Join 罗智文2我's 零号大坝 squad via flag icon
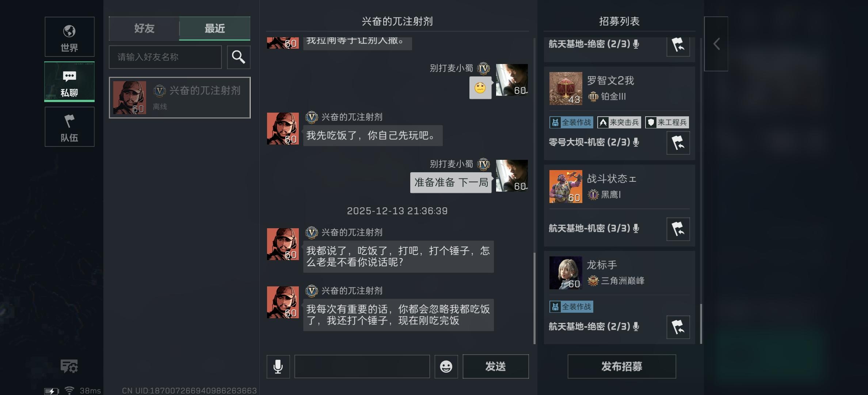 pyautogui.click(x=678, y=143)
